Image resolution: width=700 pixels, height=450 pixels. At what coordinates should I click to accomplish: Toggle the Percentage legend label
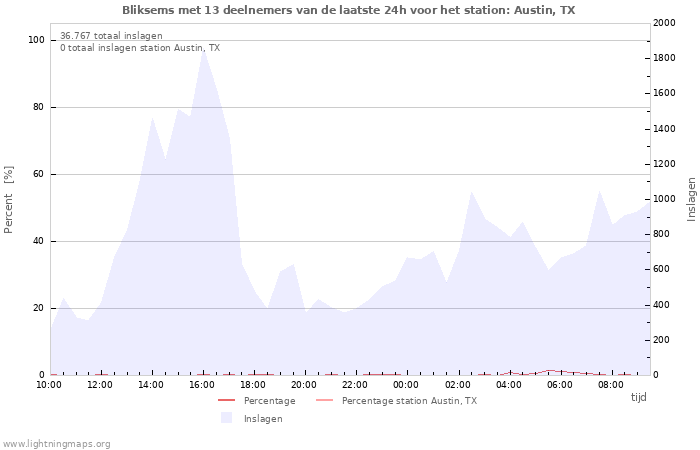coord(269,401)
